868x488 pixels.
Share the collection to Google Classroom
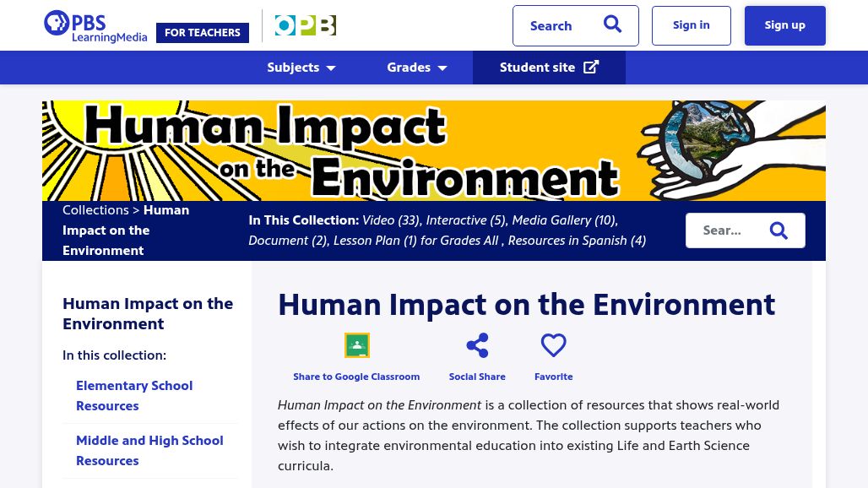coord(356,345)
